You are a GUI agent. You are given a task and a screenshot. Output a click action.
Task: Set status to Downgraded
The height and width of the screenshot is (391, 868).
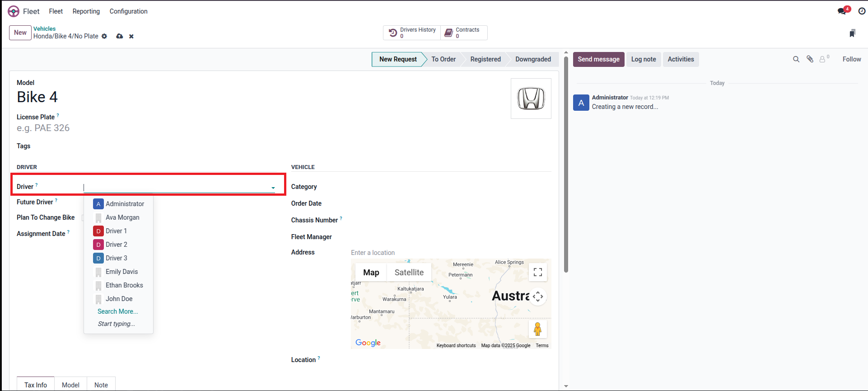[x=533, y=59]
